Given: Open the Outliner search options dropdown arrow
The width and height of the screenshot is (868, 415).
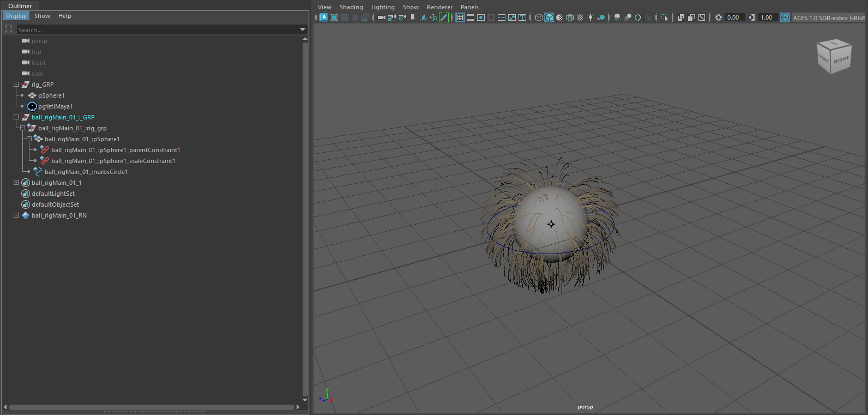Looking at the screenshot, I should [x=303, y=29].
